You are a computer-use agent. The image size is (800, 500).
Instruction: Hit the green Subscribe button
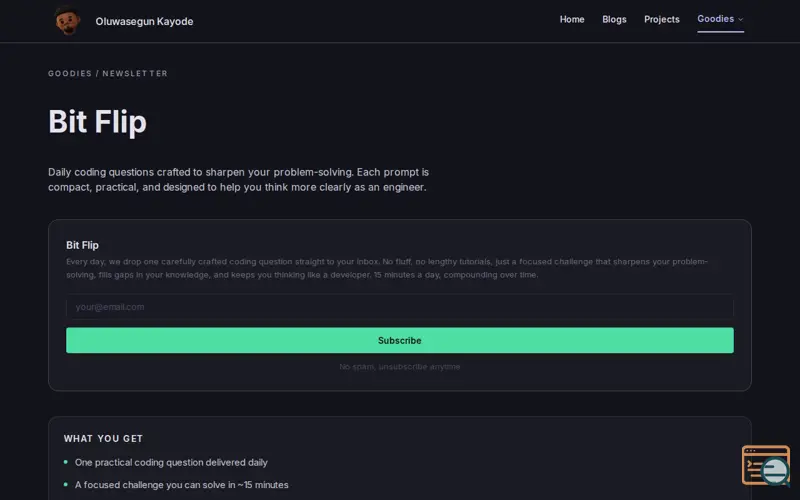[x=399, y=340]
